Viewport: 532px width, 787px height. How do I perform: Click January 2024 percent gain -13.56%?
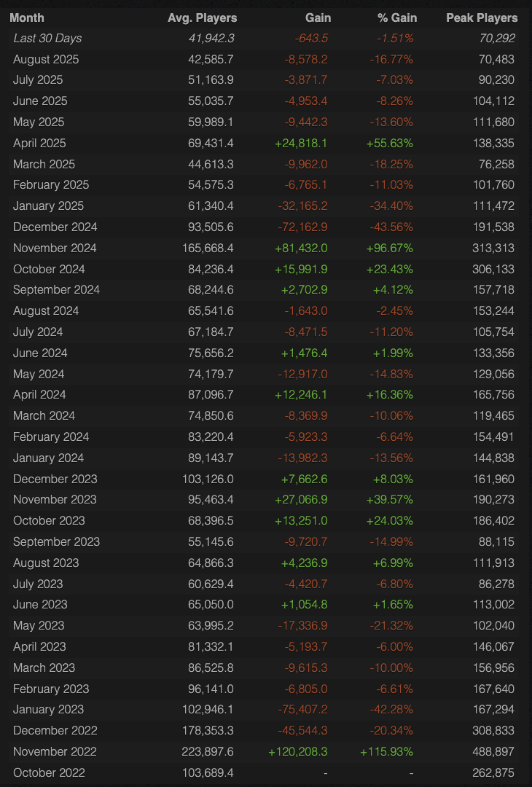(391, 458)
